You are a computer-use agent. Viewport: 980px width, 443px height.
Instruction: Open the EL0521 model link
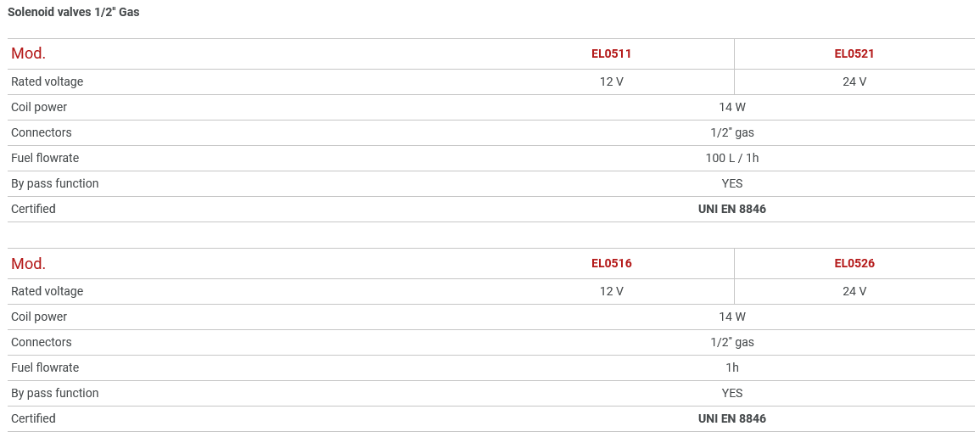[854, 53]
